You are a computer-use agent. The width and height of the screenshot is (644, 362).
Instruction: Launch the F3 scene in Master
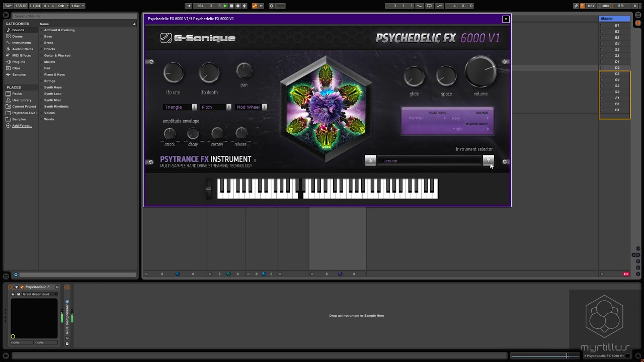(x=602, y=110)
